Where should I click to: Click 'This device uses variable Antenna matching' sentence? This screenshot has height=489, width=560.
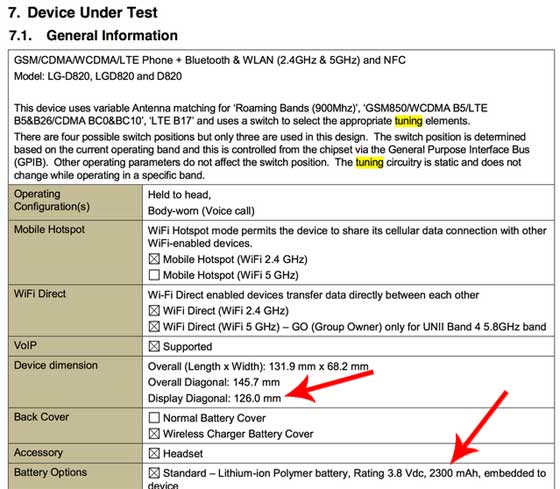(251, 115)
